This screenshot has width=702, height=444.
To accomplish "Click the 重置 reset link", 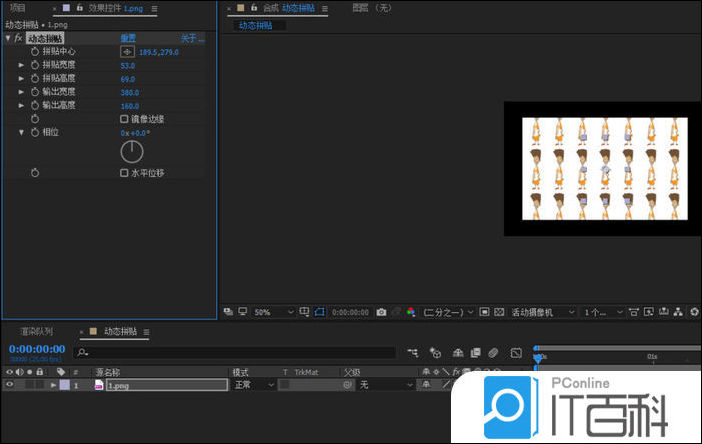I will [x=128, y=38].
